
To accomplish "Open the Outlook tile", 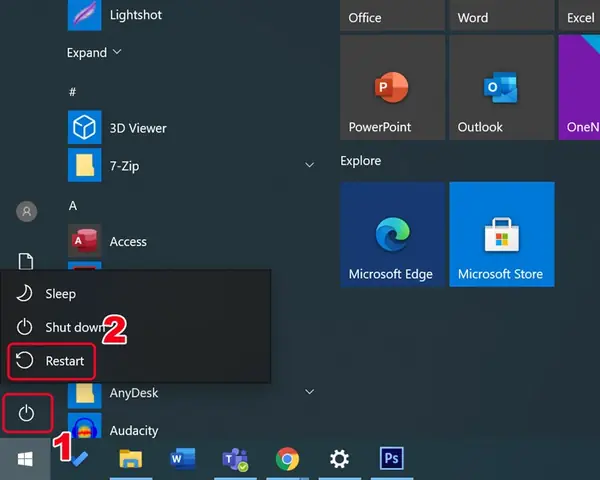I will (x=502, y=88).
